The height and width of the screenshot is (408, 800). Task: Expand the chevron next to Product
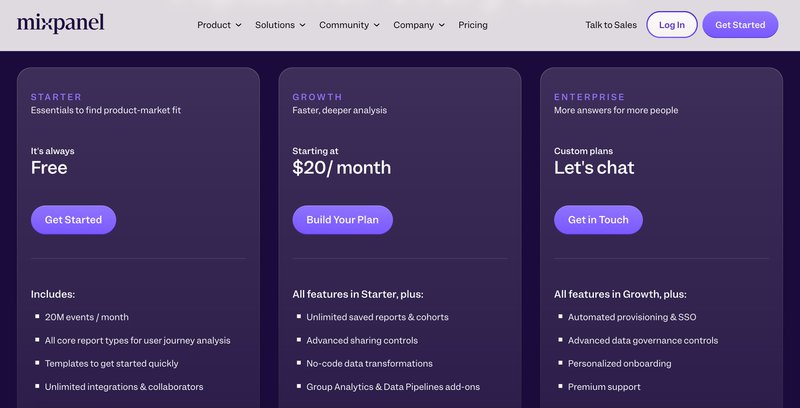pos(238,25)
